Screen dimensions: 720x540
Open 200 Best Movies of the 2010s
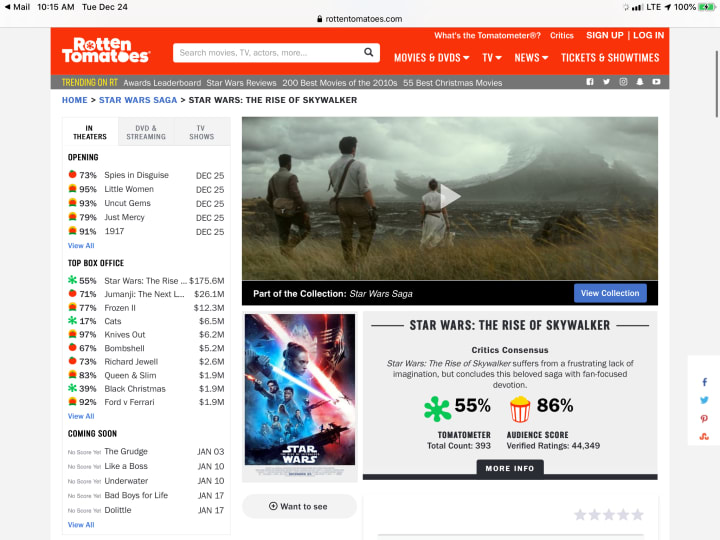[339, 83]
